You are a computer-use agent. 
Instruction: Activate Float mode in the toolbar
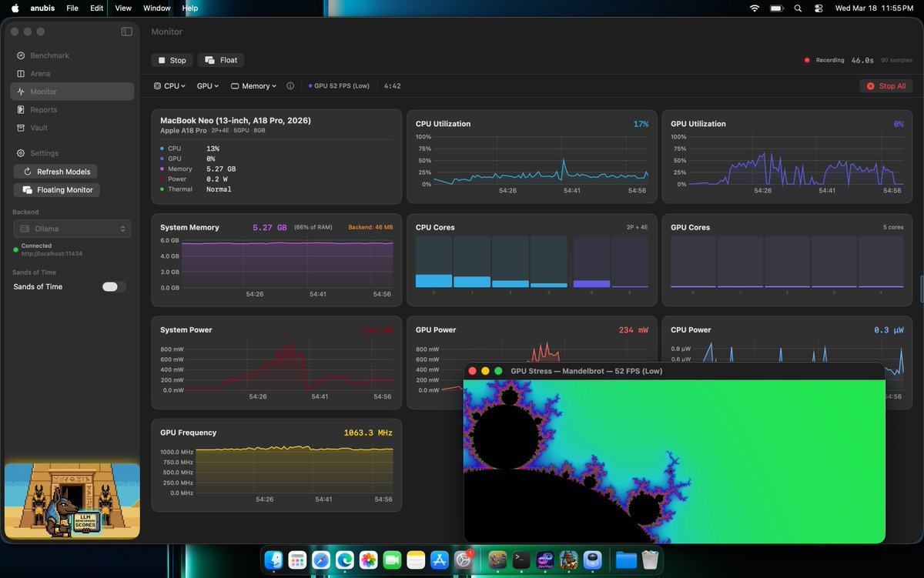(220, 60)
